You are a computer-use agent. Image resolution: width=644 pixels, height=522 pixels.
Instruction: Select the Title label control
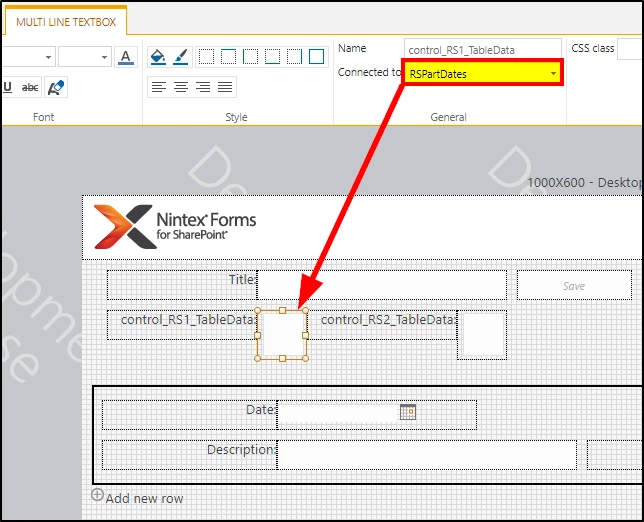(x=182, y=285)
